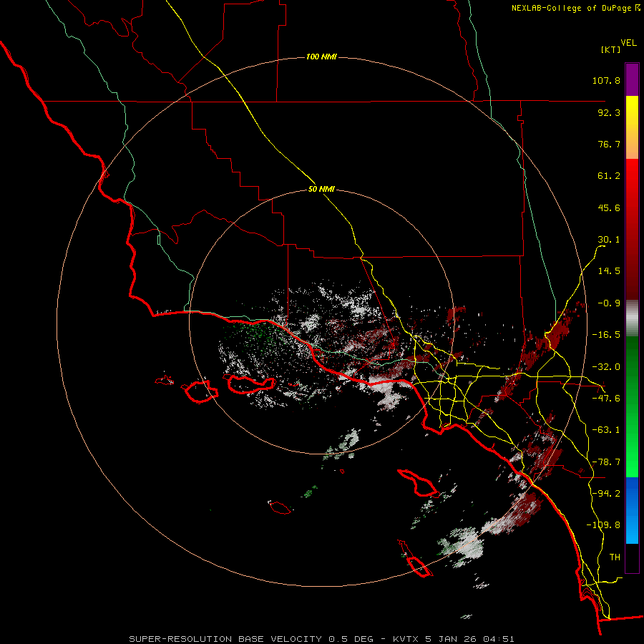Click the purple segment of the color bar

[632, 79]
